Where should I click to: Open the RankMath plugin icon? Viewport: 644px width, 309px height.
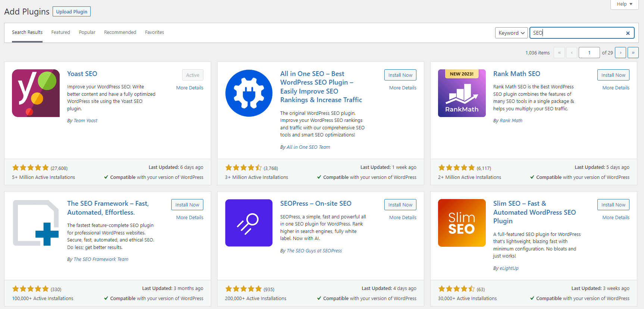[x=462, y=93]
